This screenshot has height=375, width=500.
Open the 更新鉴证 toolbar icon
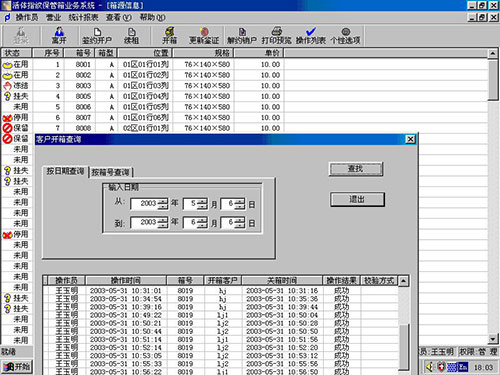coord(204,36)
